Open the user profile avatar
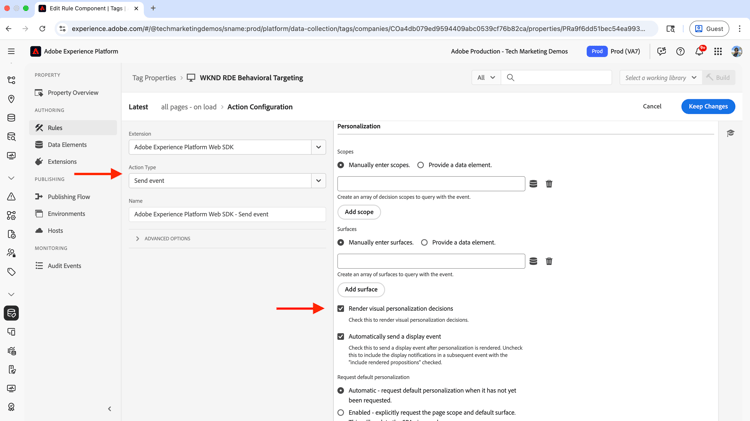 tap(737, 51)
